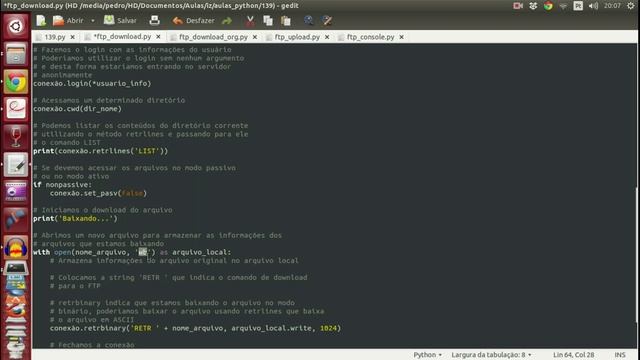Click the print('Baixando...') line
Viewport: 640px width, 360px height.
point(76,218)
